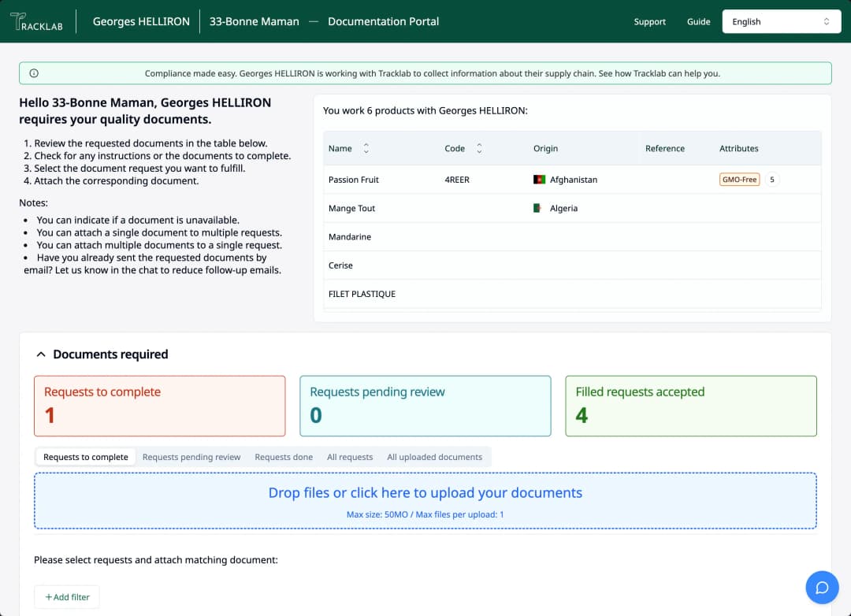Sort products by Code column
The height and width of the screenshot is (616, 851).
pyautogui.click(x=479, y=148)
